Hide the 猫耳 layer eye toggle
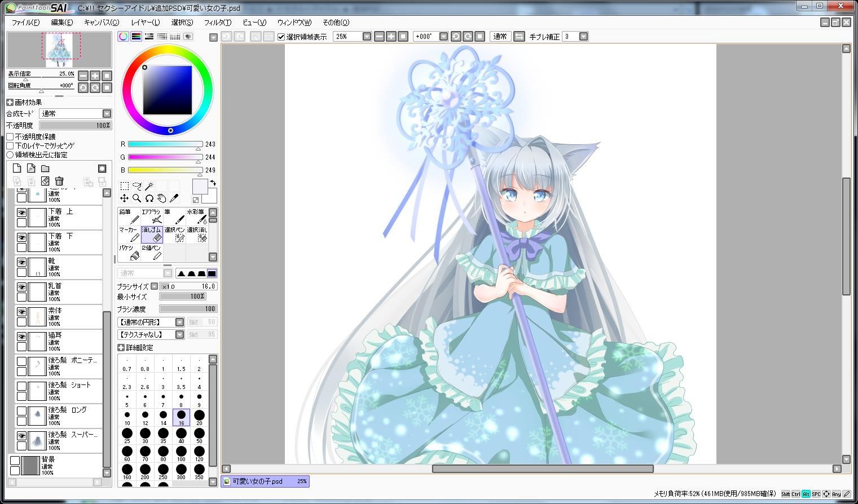Image resolution: width=858 pixels, height=504 pixels. tap(21, 337)
